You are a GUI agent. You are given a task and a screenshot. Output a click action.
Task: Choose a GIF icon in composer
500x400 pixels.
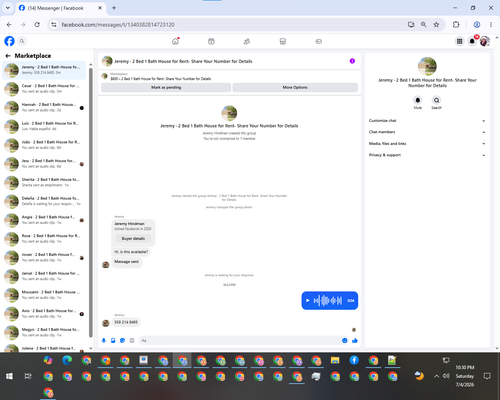coord(132,340)
